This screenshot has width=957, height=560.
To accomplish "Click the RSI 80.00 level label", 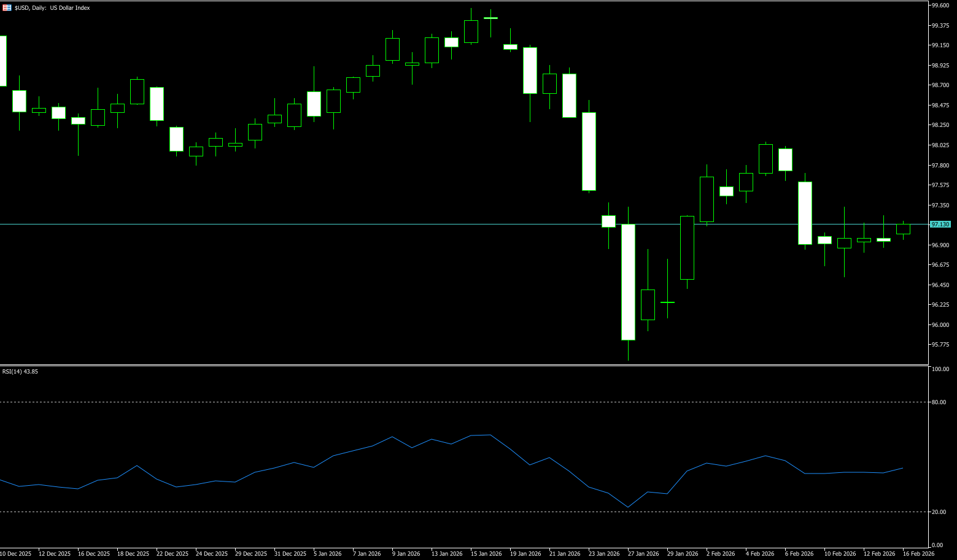I will coord(939,402).
